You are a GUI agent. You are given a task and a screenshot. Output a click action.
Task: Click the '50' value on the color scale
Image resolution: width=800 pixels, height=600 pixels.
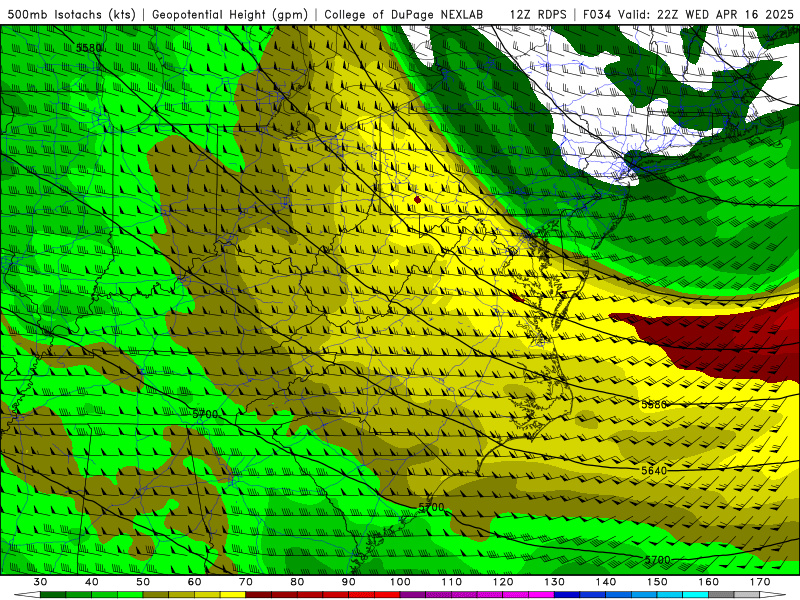[x=143, y=582]
